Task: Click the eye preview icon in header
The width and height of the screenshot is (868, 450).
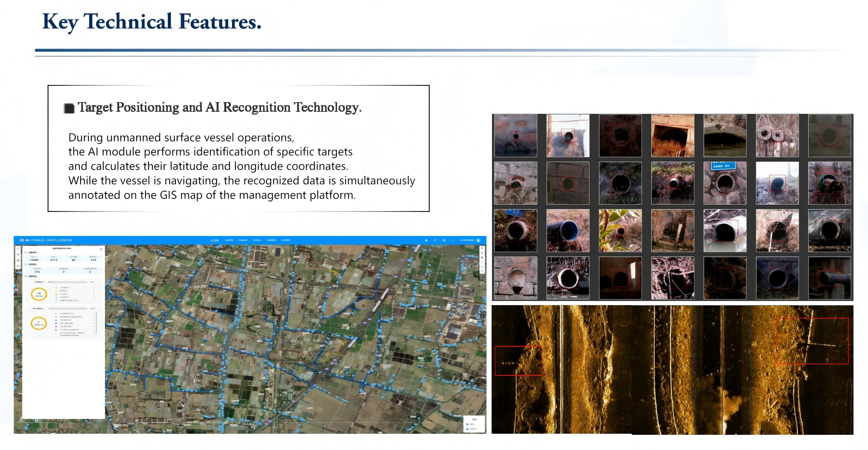Action: tap(453, 240)
